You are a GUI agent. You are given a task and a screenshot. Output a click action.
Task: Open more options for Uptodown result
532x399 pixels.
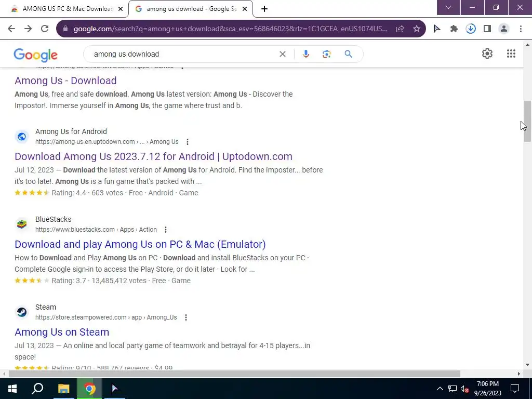187,142
